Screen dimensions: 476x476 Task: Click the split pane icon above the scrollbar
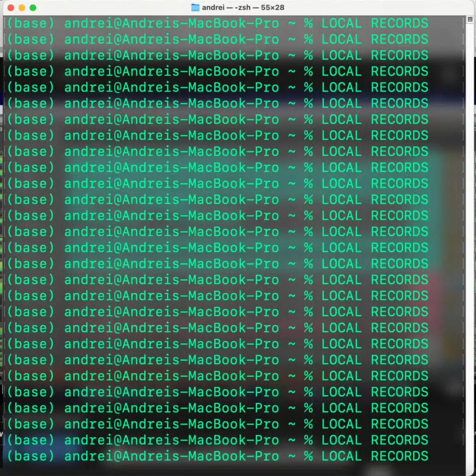tap(470, 20)
